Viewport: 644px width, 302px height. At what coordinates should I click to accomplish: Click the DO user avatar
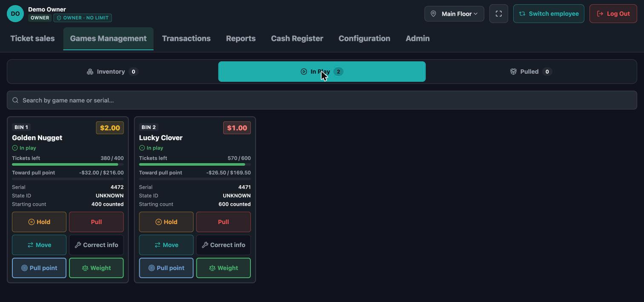point(15,14)
